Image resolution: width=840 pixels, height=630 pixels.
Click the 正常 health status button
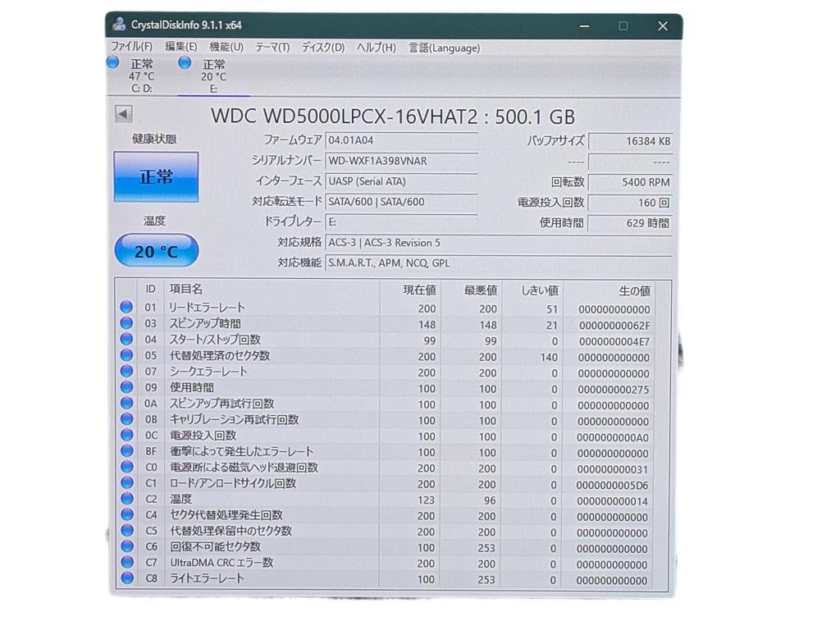(x=156, y=177)
